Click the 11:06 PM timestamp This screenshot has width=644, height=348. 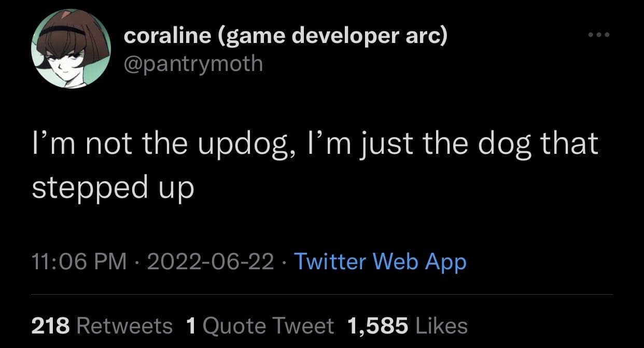(x=79, y=262)
